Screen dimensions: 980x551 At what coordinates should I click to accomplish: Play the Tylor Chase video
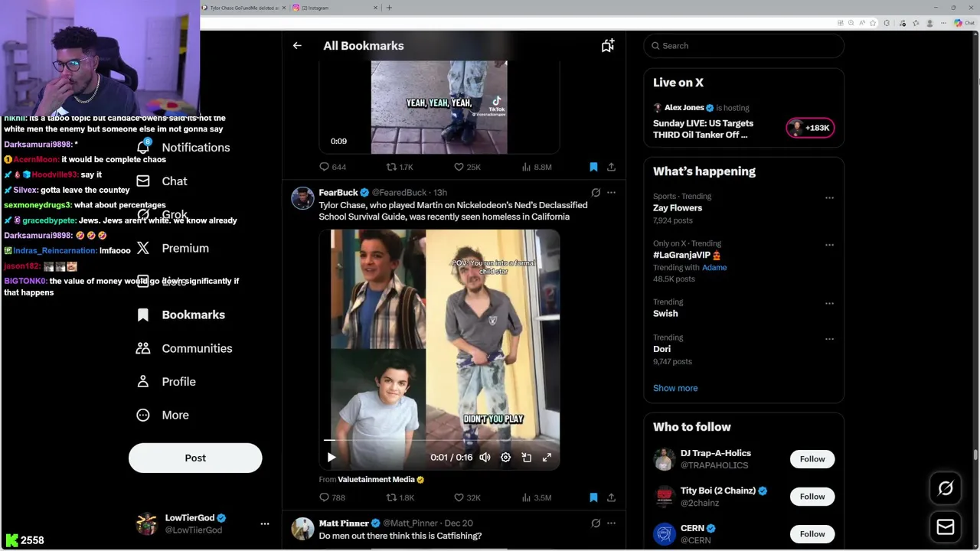(x=332, y=458)
